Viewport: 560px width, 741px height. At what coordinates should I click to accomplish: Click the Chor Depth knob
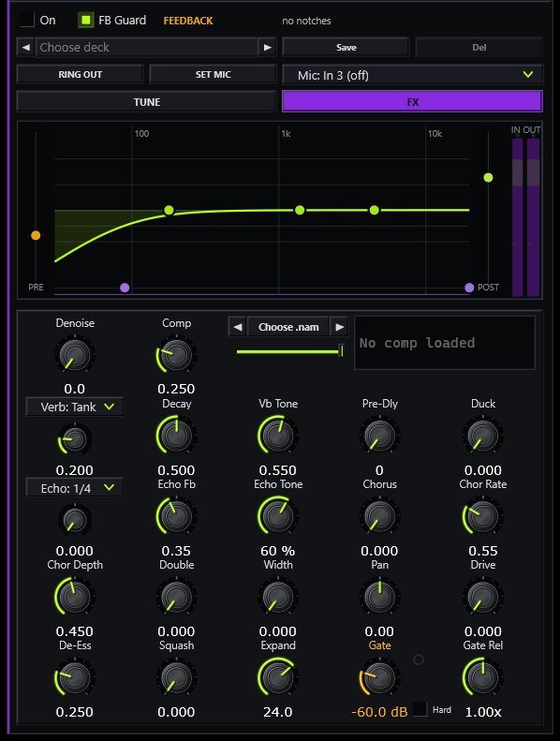click(x=75, y=597)
